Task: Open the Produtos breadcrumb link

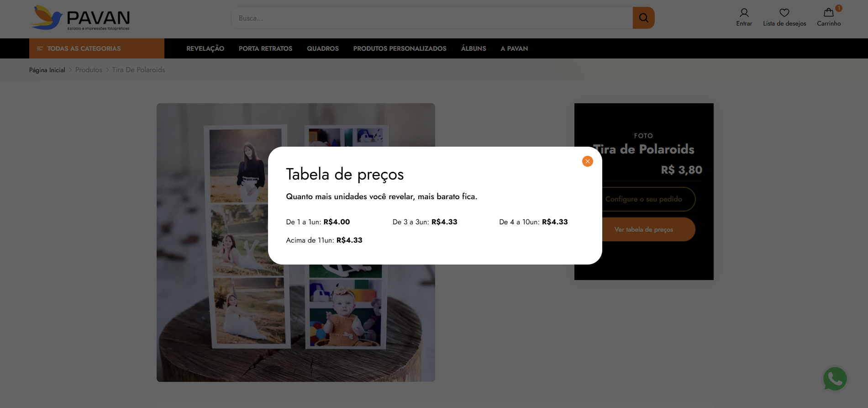Action: [89, 70]
